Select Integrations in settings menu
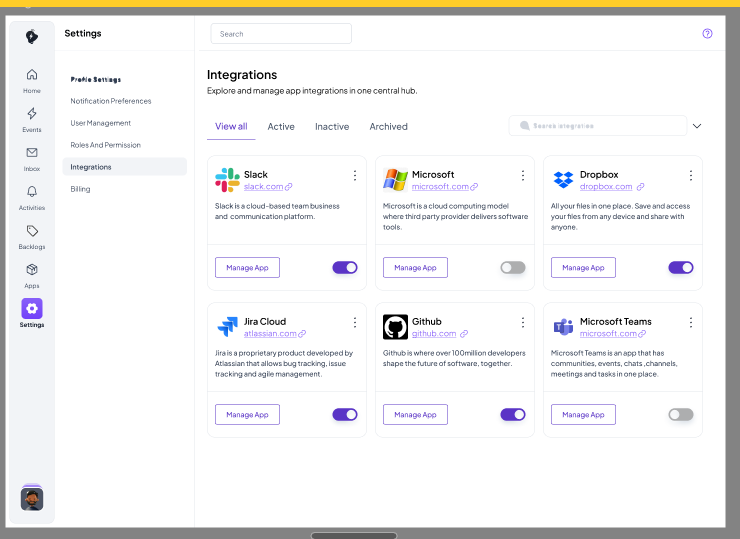Image resolution: width=740 pixels, height=539 pixels. click(x=125, y=167)
